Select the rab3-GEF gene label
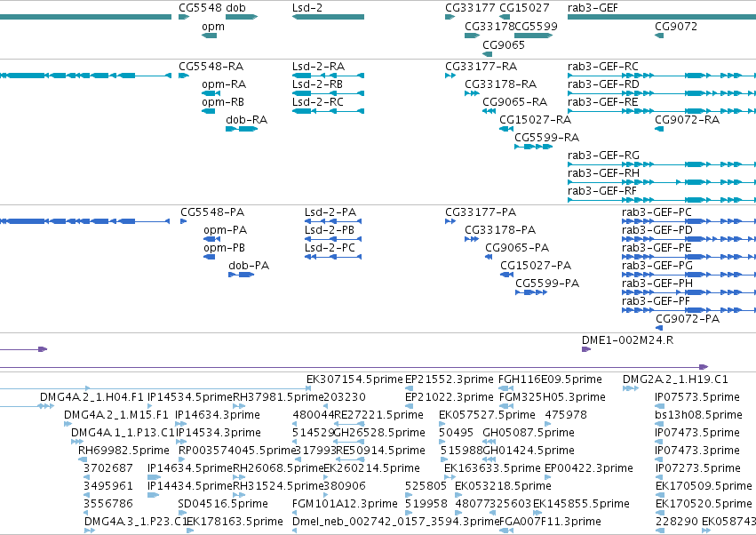This screenshot has height=535, width=756. (593, 8)
